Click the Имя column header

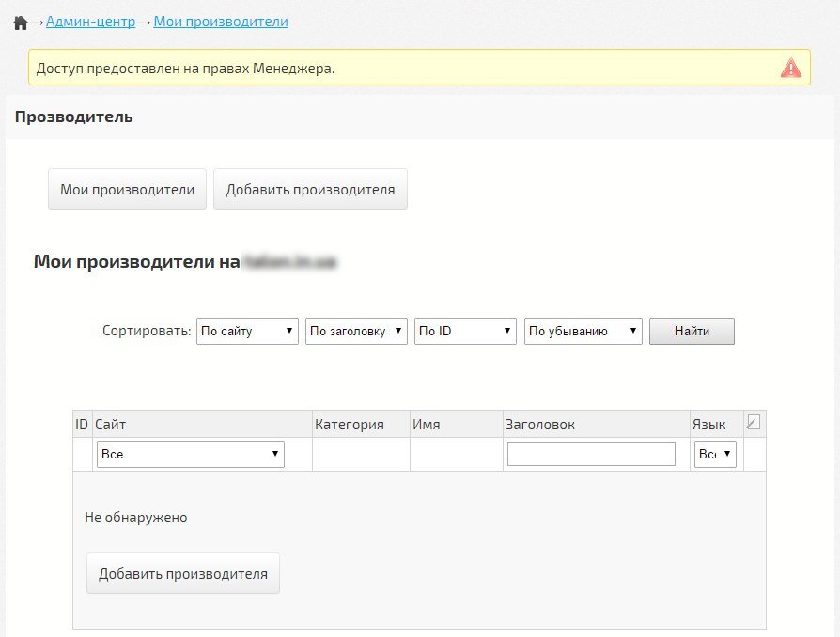(x=426, y=425)
